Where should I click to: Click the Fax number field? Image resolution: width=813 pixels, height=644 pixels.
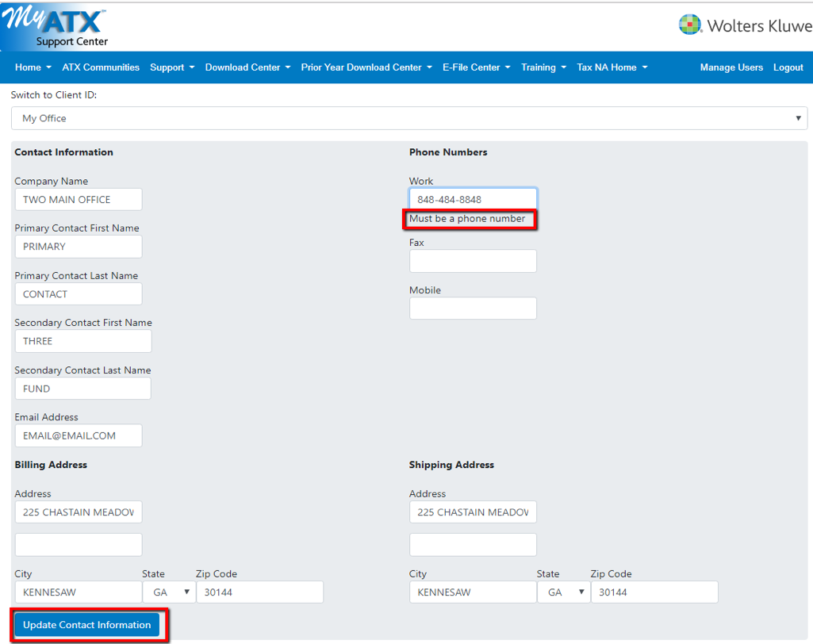[473, 261]
